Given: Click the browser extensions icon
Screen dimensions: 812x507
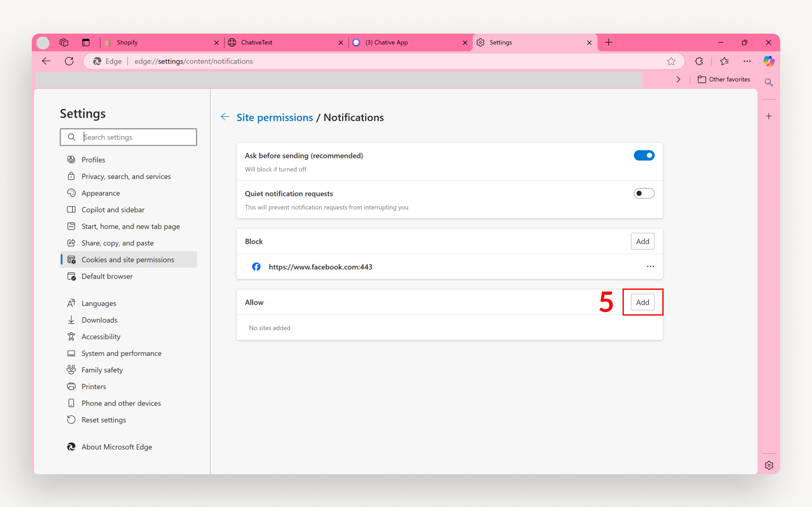Looking at the screenshot, I should point(699,61).
